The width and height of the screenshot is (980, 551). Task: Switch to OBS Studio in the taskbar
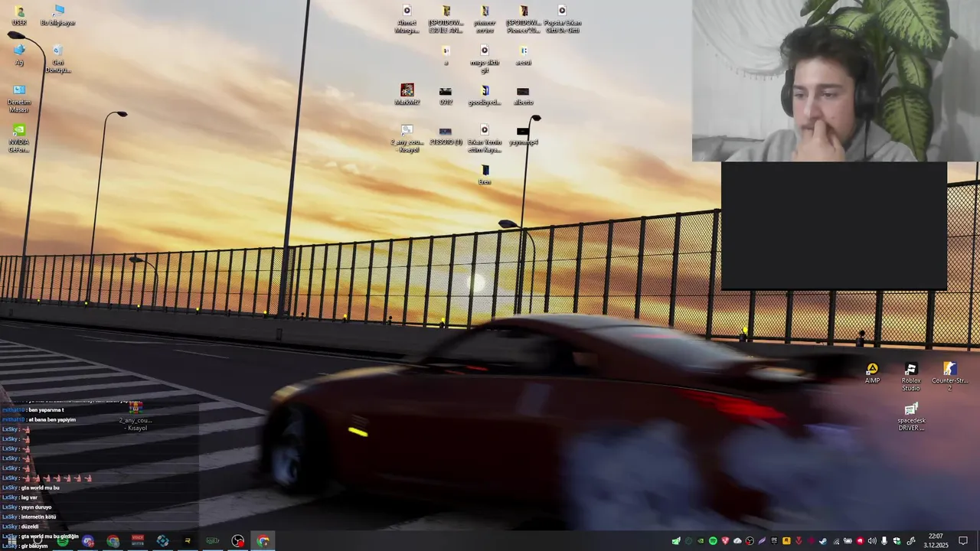pos(237,541)
